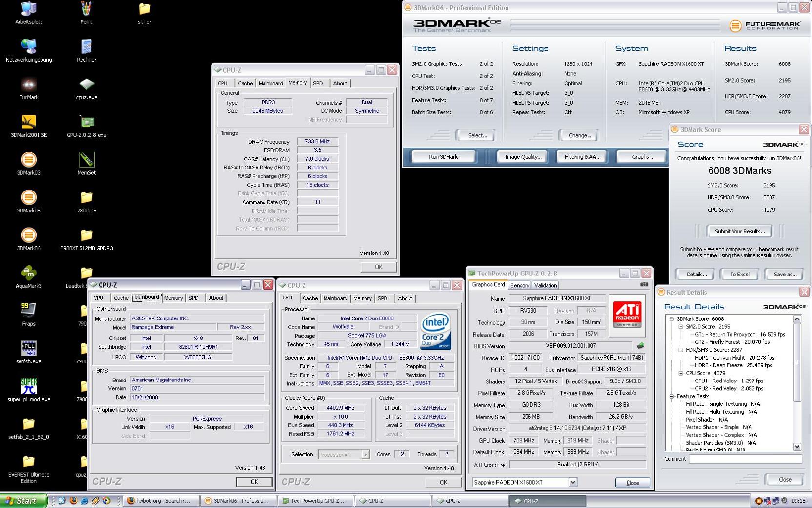Click disconnected network tray icon
The width and height of the screenshot is (812, 508).
pos(768,501)
